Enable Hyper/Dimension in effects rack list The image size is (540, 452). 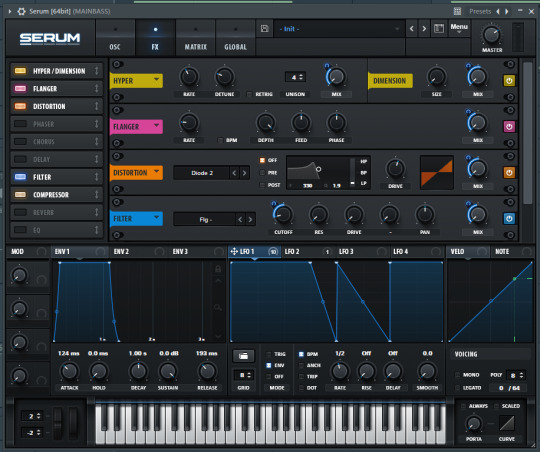coord(20,71)
